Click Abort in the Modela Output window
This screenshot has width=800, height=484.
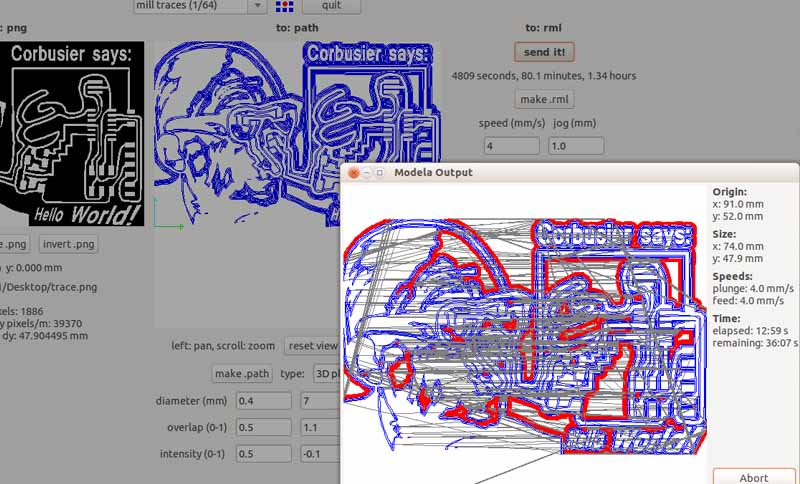coord(754,477)
